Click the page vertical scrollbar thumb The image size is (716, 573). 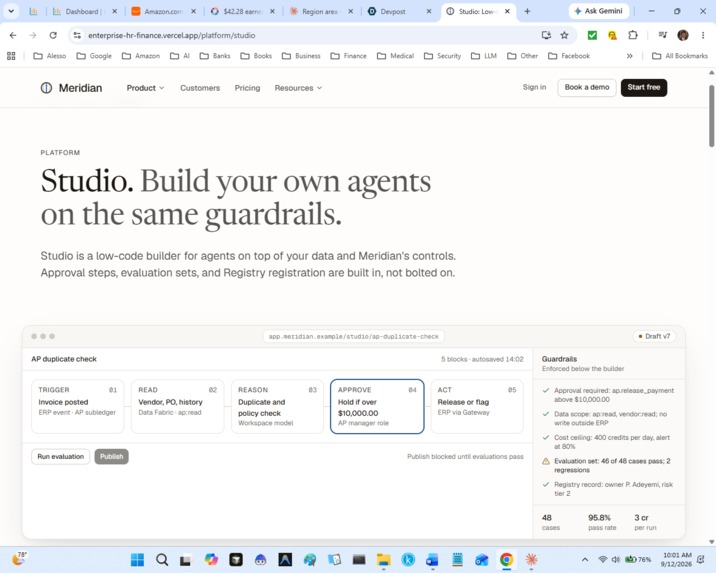711,116
